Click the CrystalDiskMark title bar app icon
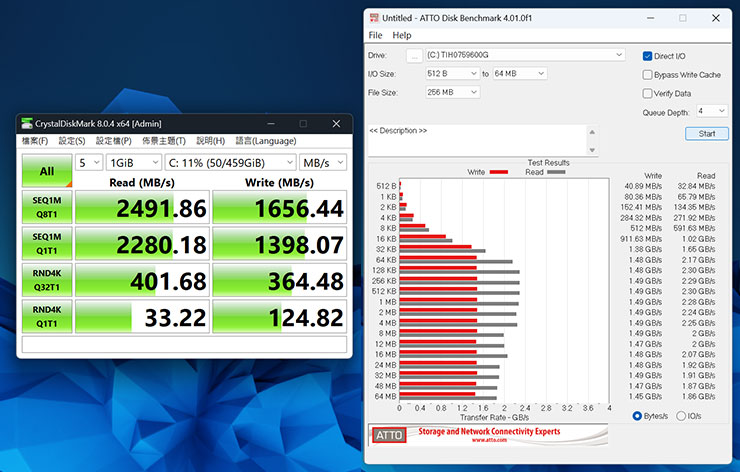This screenshot has width=740, height=472. click(x=26, y=123)
